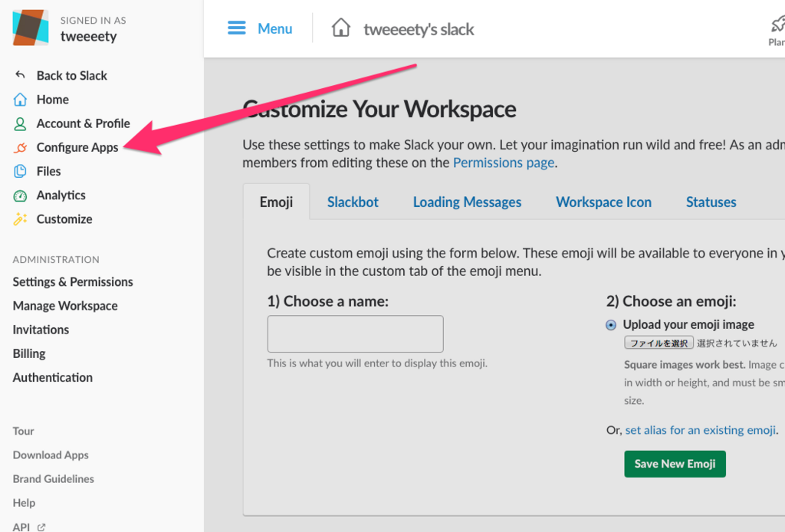Viewport: 785px width, 532px height.
Task: Click the Files icon in sidebar
Action: pos(20,171)
